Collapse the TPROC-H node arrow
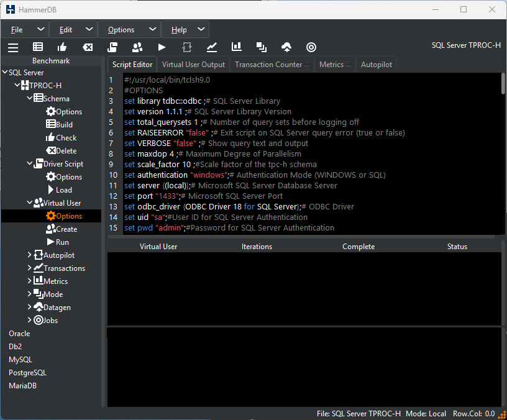The height and width of the screenshot is (420, 507). pos(17,85)
